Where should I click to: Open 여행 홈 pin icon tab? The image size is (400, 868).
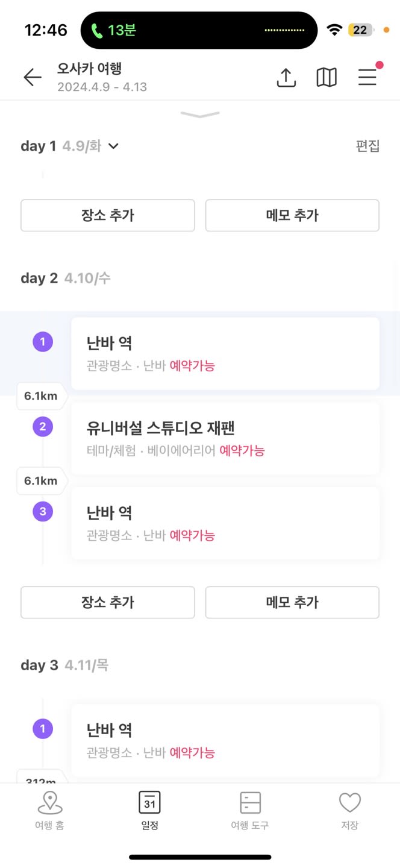point(50,811)
